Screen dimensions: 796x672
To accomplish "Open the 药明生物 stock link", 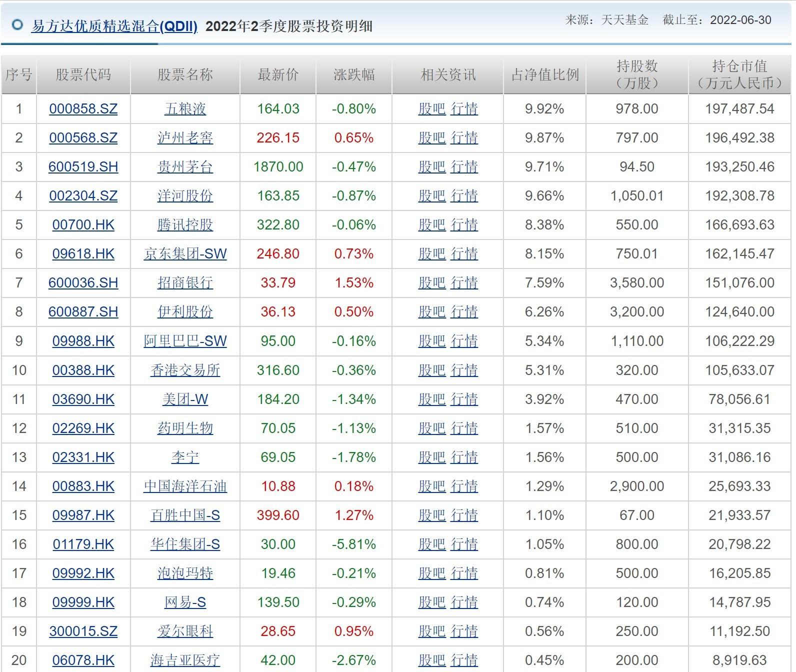I will 185,428.
